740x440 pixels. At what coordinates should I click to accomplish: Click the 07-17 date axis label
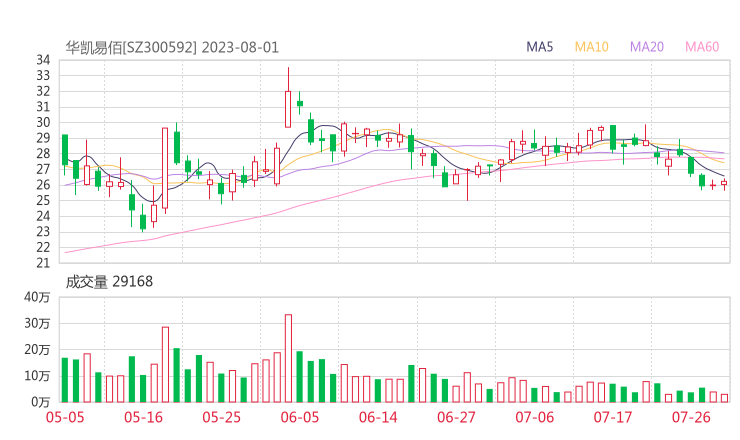point(613,417)
